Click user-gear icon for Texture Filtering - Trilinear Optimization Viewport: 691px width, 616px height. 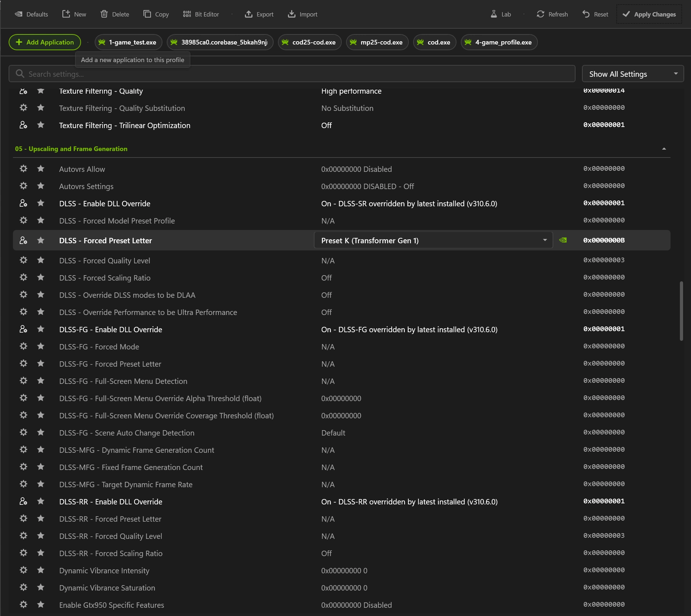(23, 125)
